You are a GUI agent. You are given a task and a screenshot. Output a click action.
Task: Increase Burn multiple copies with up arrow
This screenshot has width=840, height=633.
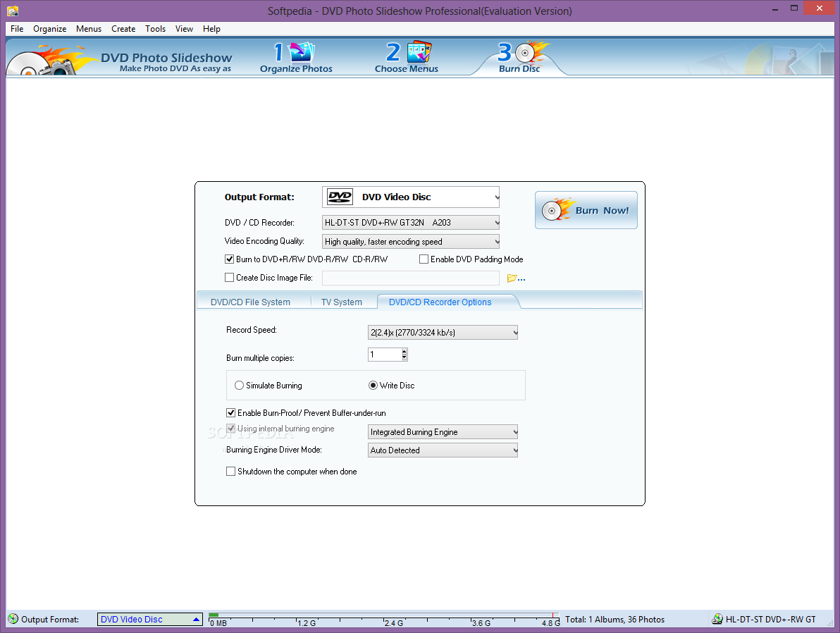404,351
